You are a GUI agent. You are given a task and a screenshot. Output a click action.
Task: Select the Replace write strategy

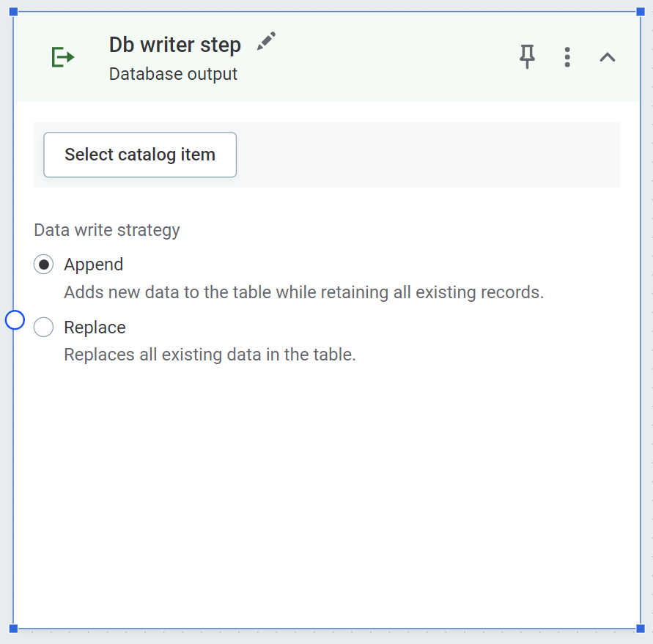[x=43, y=327]
